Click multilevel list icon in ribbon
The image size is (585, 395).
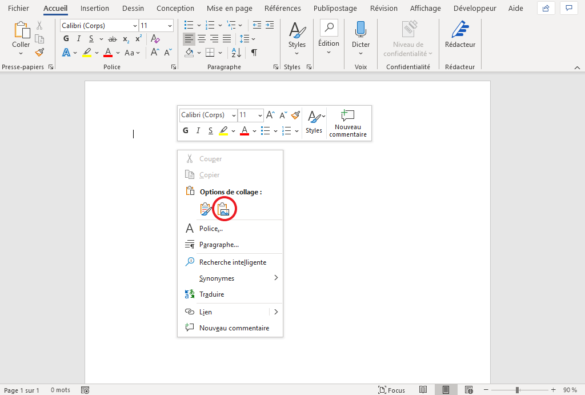click(231, 25)
